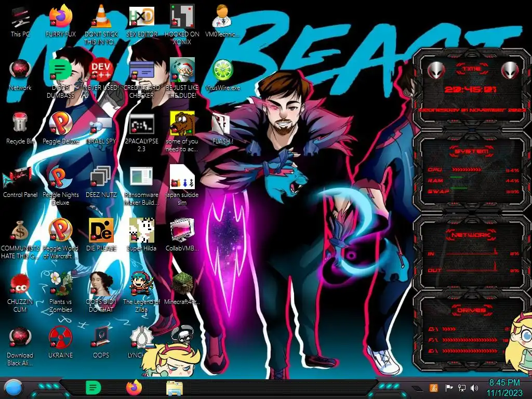Viewport: 532px width, 399px height.
Task: Open the COMMUNISTS HATE THIS money bag icon
Action: pyautogui.click(x=20, y=231)
